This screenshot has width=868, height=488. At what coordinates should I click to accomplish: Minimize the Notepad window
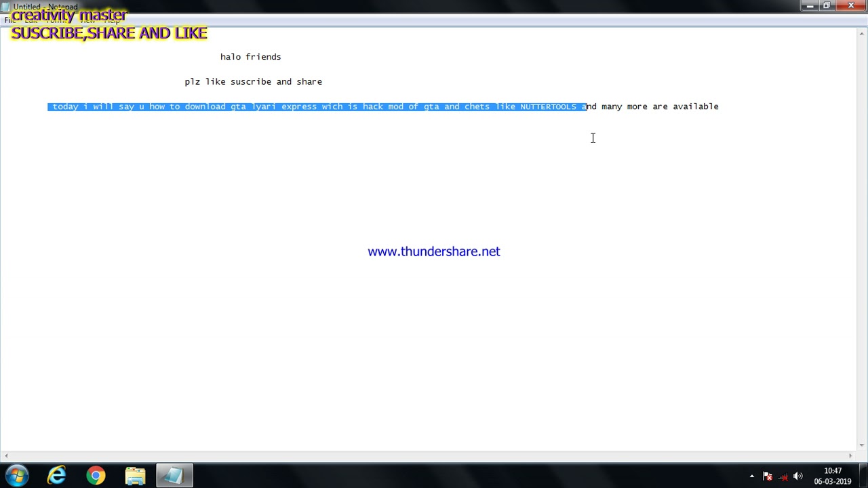[x=810, y=6]
